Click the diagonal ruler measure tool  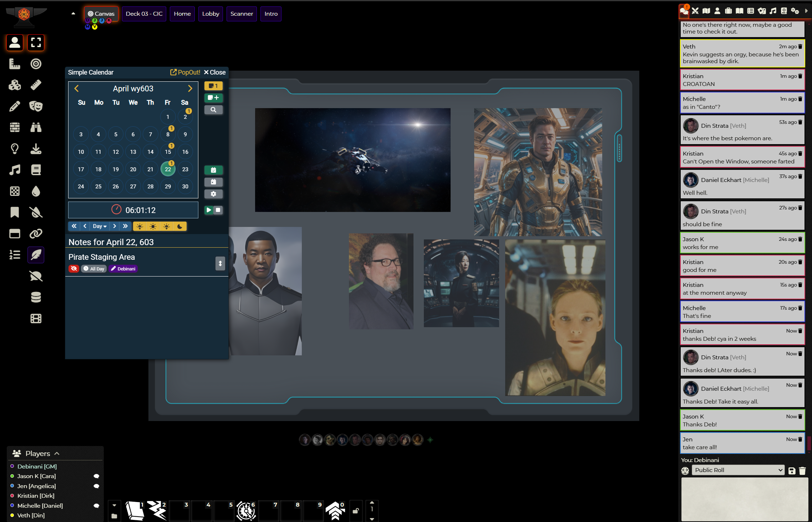coord(36,85)
